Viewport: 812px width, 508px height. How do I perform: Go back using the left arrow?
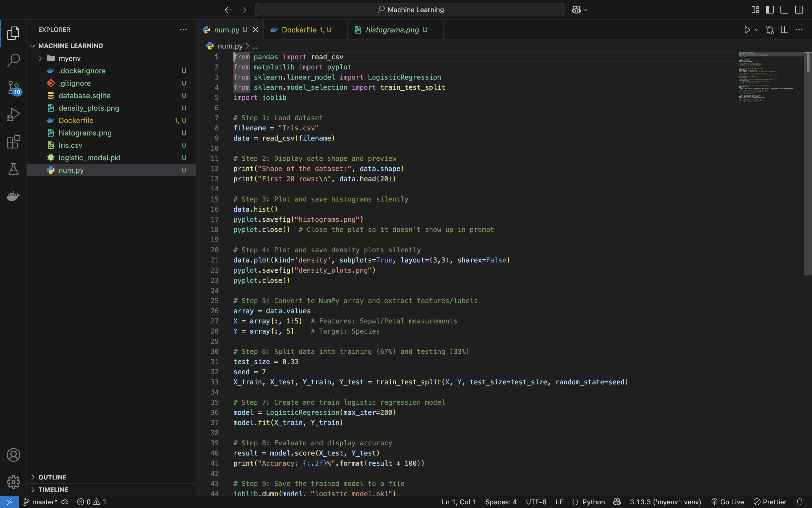coord(228,10)
